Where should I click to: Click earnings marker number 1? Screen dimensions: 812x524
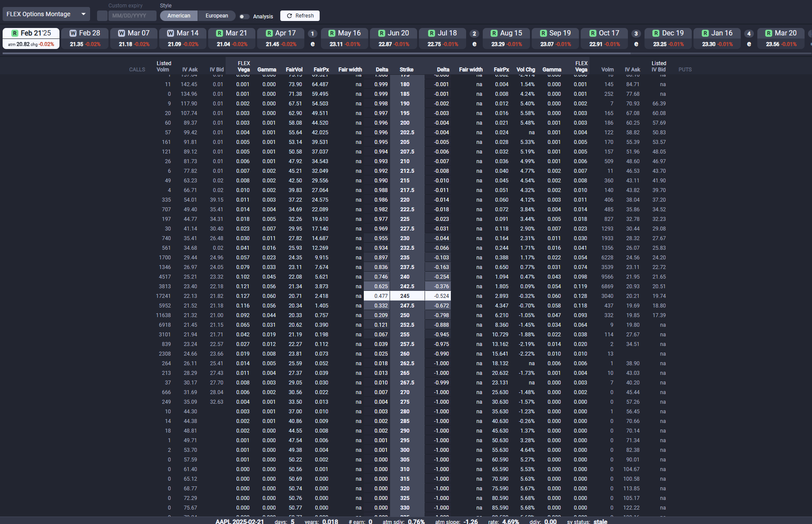(313, 34)
